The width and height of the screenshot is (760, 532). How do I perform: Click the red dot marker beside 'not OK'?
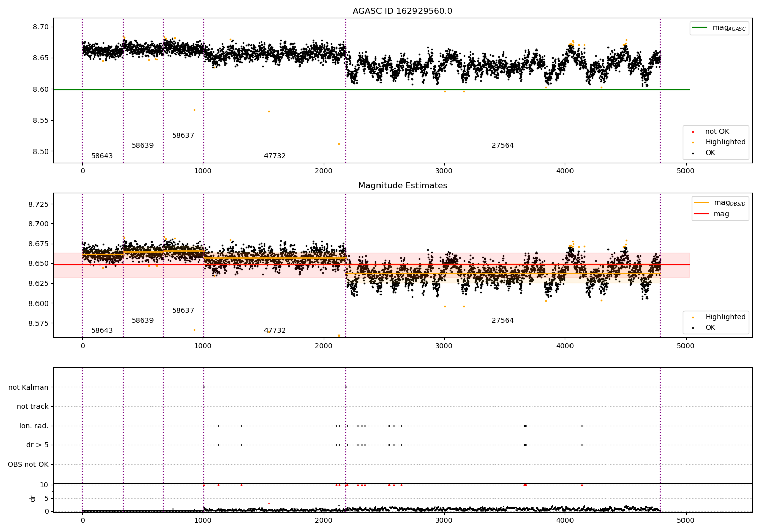coord(693,132)
